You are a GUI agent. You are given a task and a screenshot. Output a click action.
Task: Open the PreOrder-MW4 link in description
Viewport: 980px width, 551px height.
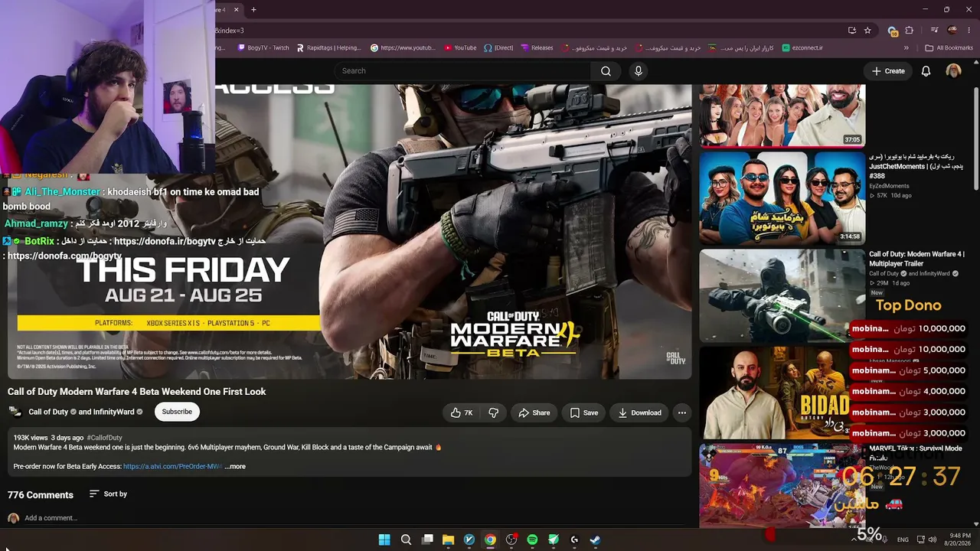point(172,467)
